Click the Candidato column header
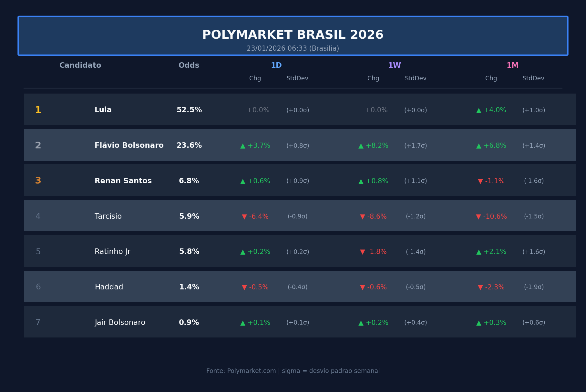The height and width of the screenshot is (392, 586). 80,65
